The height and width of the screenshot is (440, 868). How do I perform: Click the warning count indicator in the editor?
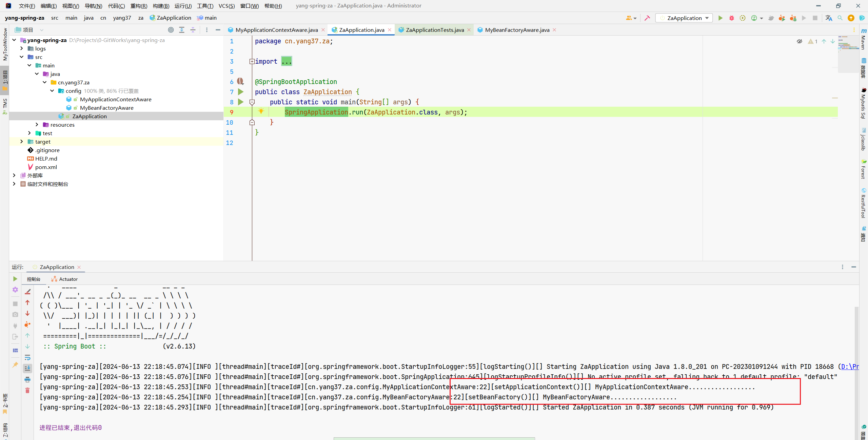(813, 41)
